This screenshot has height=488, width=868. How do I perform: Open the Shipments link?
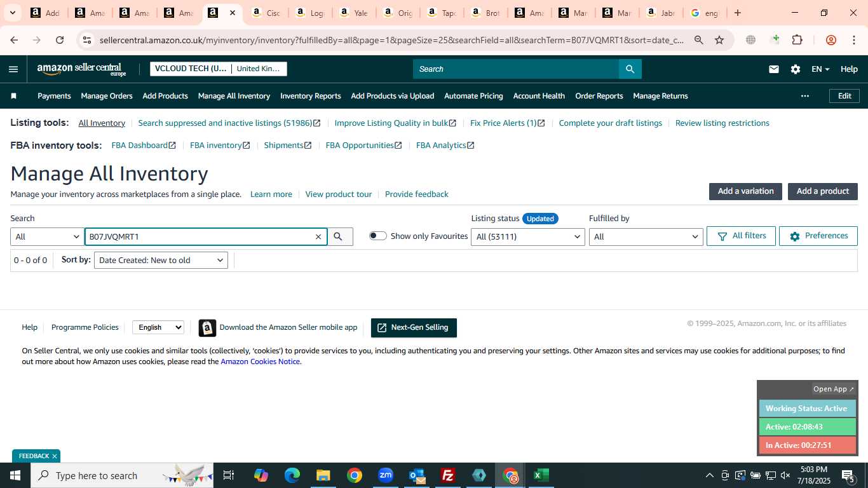(288, 146)
